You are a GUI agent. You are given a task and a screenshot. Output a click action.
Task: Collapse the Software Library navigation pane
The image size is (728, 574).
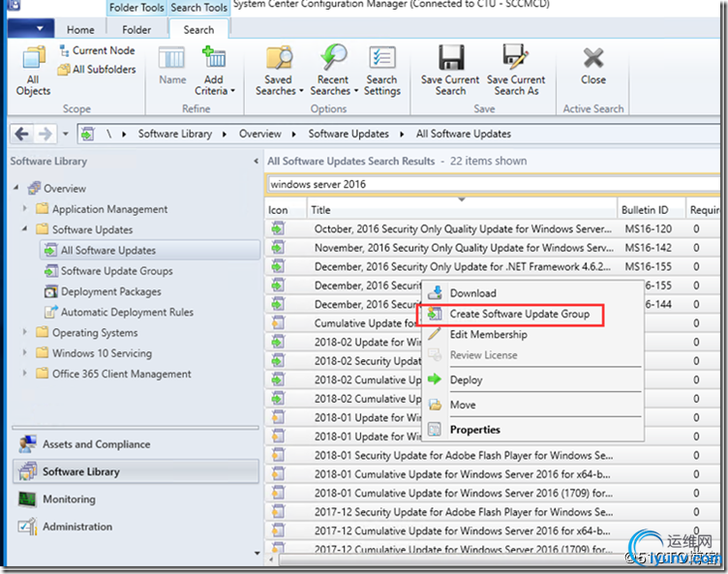(x=256, y=161)
